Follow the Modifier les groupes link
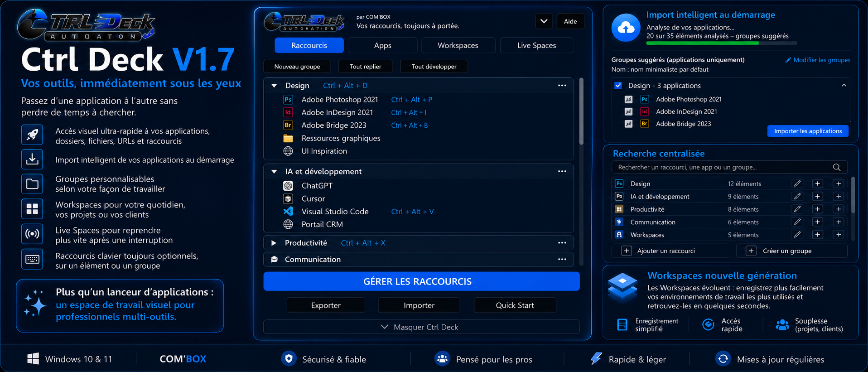The height and width of the screenshot is (372, 868). click(818, 60)
